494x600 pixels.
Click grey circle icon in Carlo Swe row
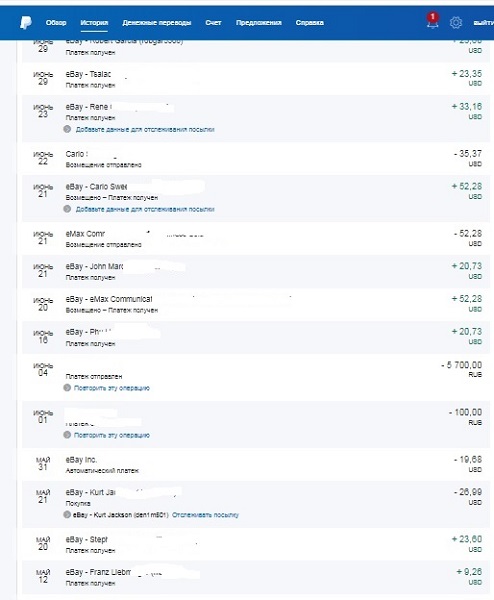(x=67, y=209)
